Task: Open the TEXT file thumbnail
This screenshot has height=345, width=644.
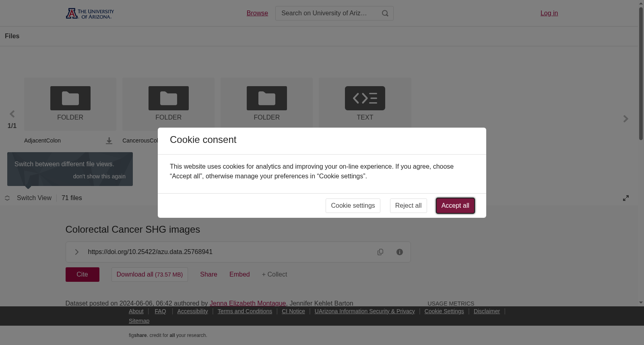Action: [365, 103]
